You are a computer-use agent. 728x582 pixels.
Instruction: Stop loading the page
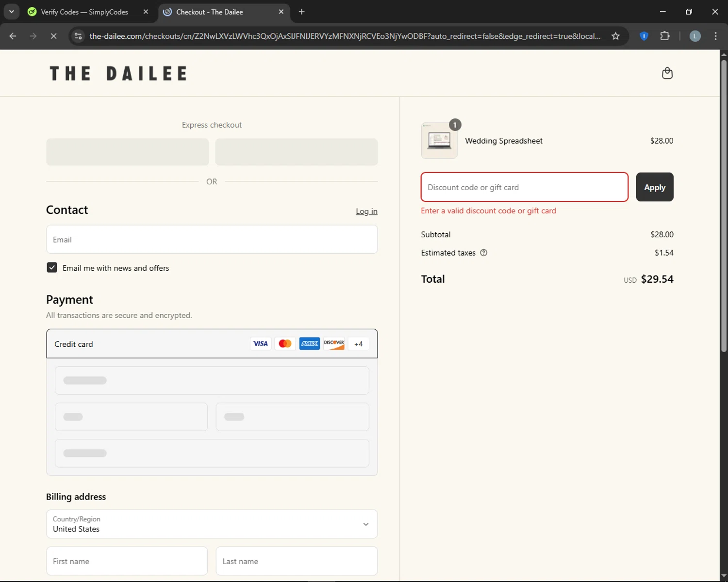[x=53, y=36]
